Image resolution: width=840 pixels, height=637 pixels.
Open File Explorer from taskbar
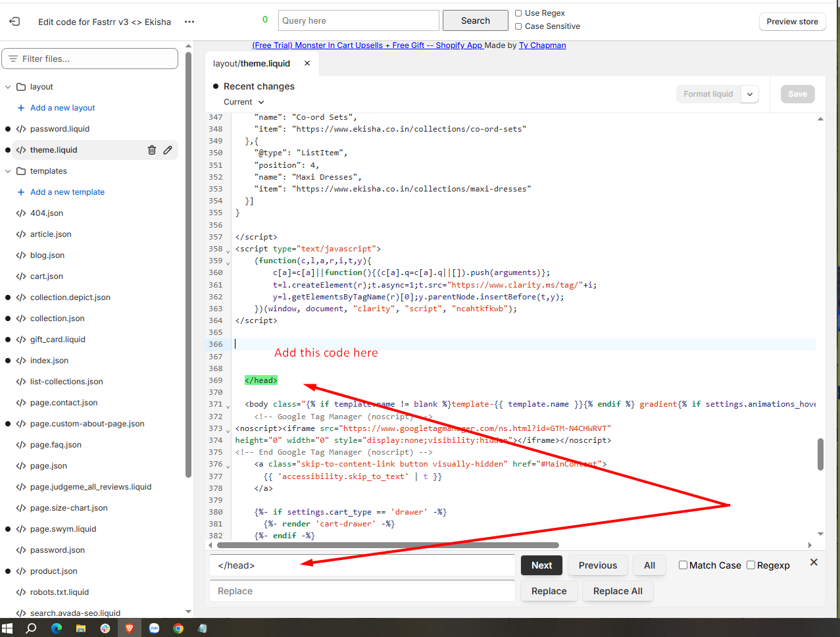(81, 628)
